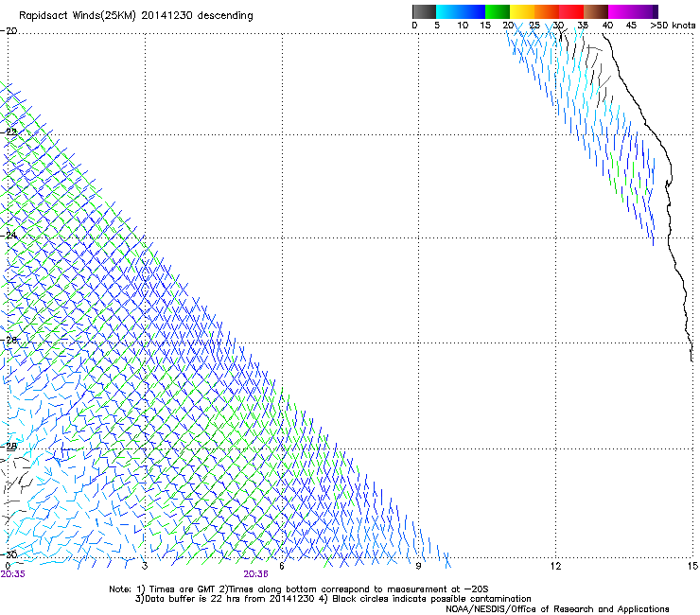Click the latitude label -22
The image size is (700, 615).
click(x=9, y=132)
